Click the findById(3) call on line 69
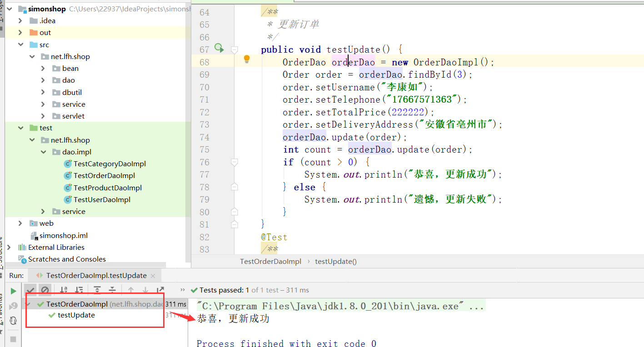 [x=437, y=74]
